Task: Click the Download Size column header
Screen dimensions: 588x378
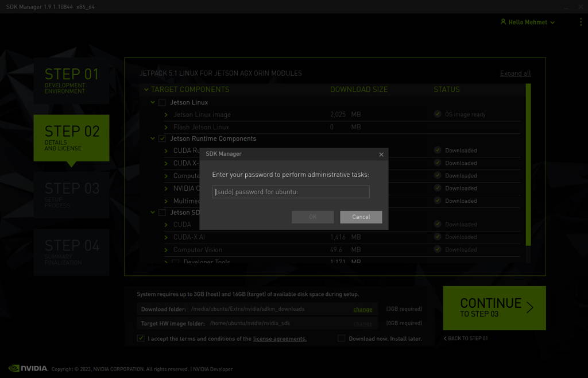Action: tap(359, 90)
